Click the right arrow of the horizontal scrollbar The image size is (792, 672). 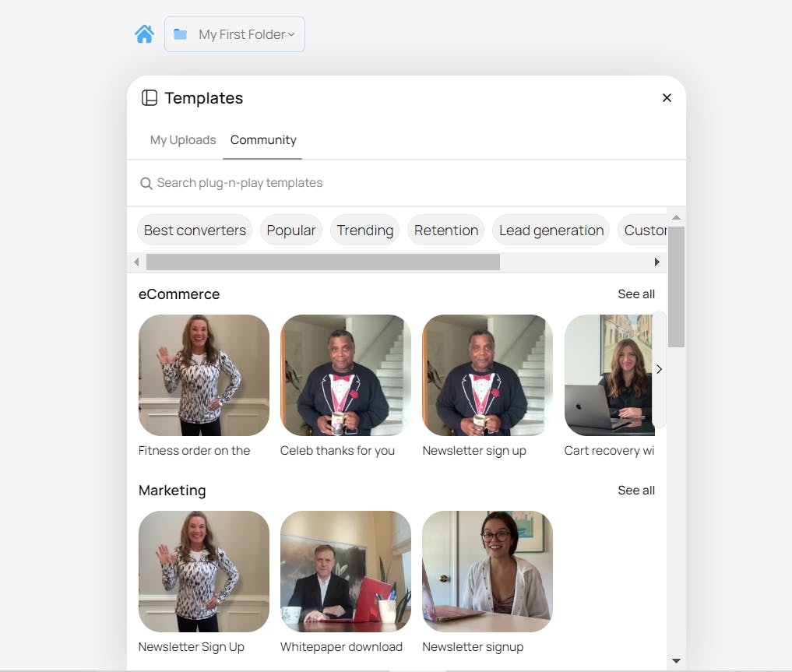pos(656,262)
